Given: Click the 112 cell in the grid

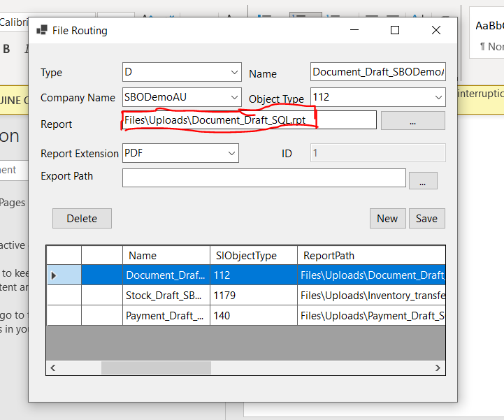Looking at the screenshot, I should coord(254,275).
